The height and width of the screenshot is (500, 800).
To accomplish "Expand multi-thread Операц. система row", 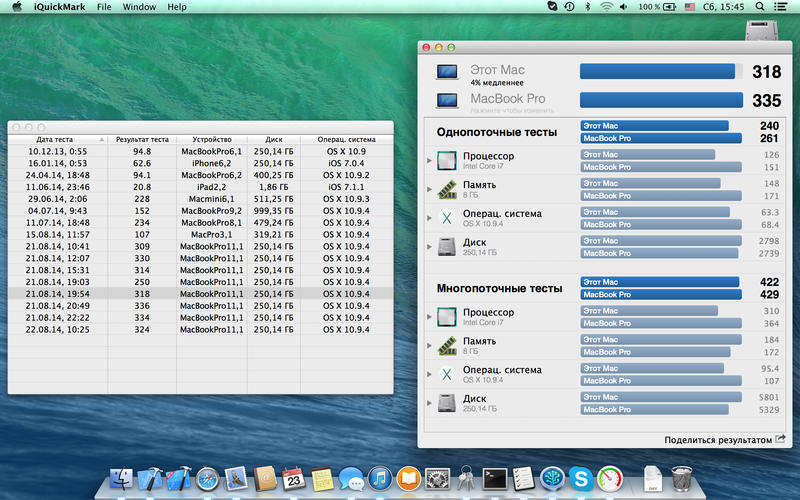I will click(430, 374).
